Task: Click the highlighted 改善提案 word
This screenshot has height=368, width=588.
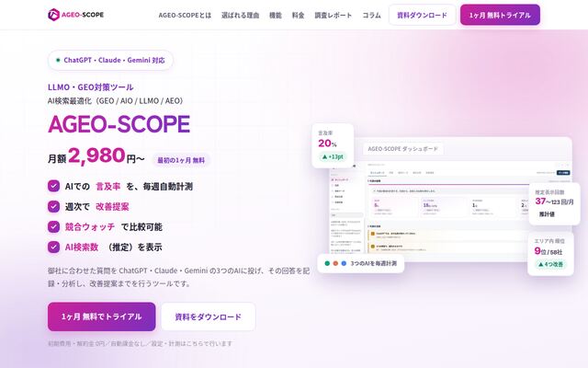Action: pos(112,206)
